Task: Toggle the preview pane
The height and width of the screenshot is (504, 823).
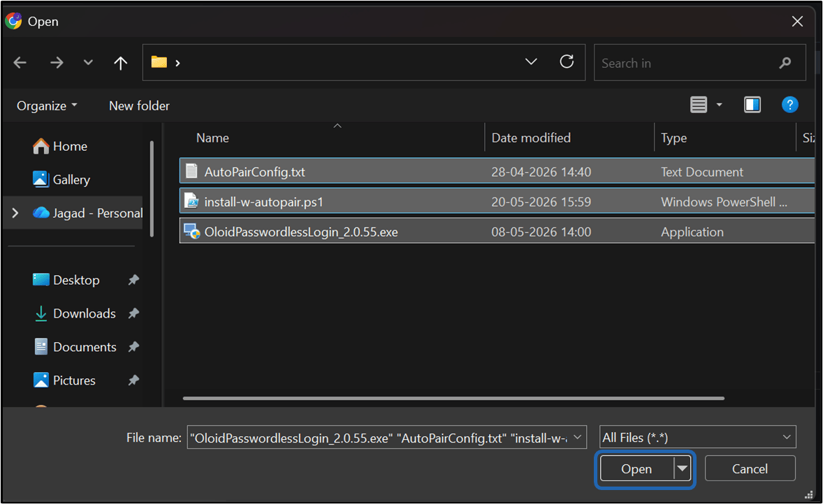Action: click(752, 105)
